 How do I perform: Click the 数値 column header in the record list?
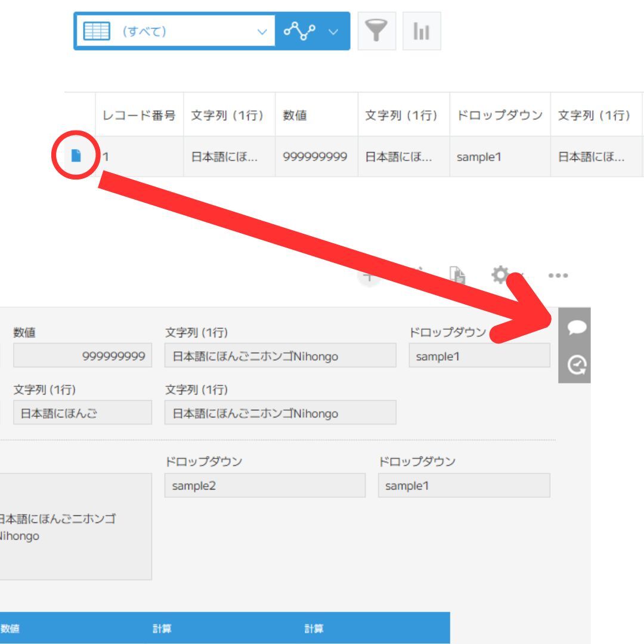tap(316, 116)
